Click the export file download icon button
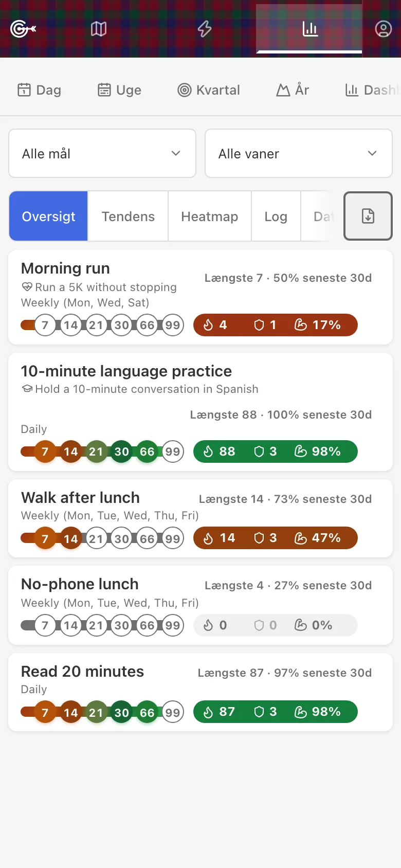 [x=368, y=216]
